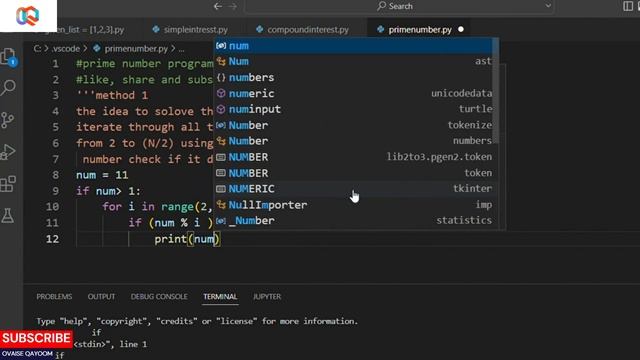Select the TERMINAL panel tab
640x360 pixels.
coord(220,296)
